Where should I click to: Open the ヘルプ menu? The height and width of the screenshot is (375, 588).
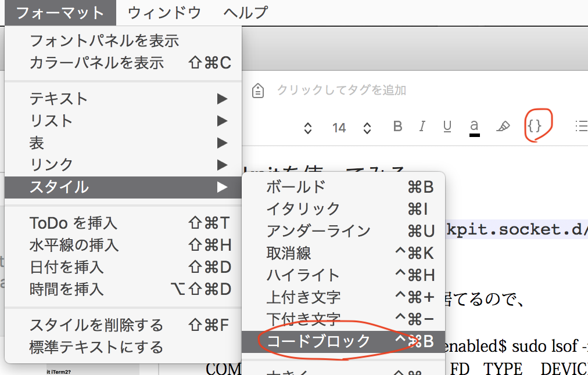click(246, 13)
